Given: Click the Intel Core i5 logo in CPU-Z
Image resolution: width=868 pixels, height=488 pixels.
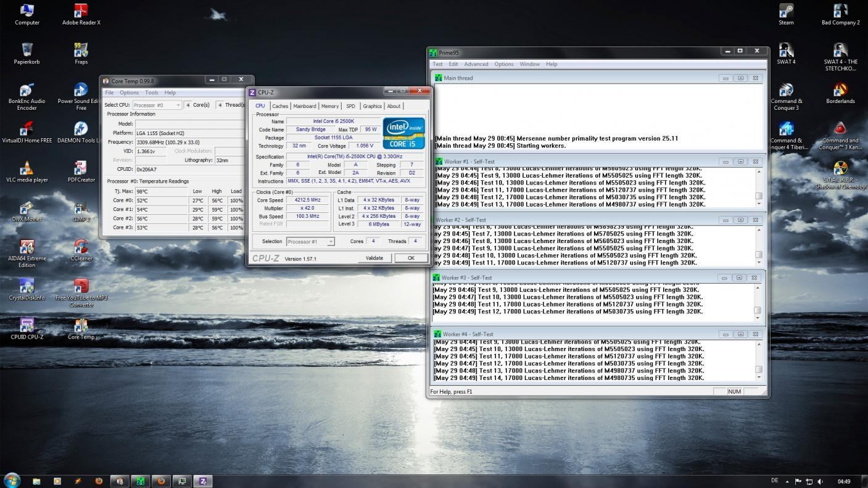Looking at the screenshot, I should [404, 133].
